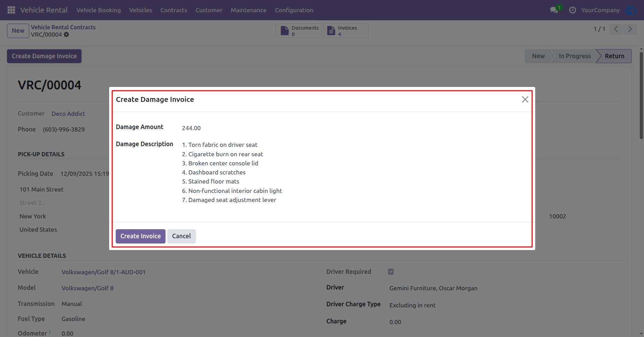Click the Vehicle Rental app title
The height and width of the screenshot is (337, 644).
pos(44,10)
